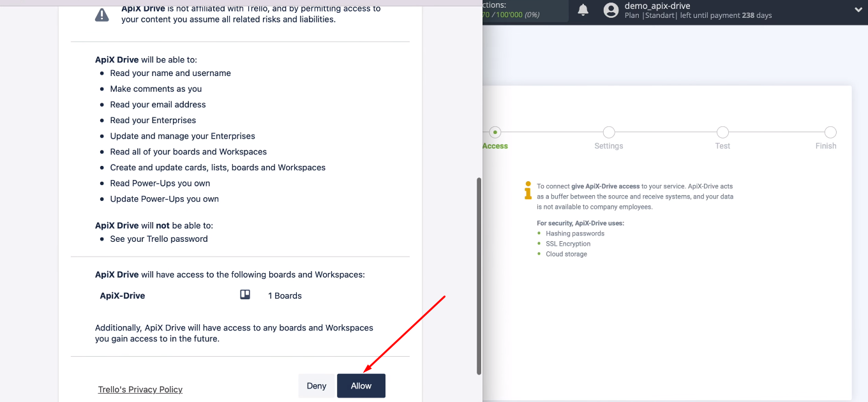Click 'Cloud storage' list entry

coord(566,254)
